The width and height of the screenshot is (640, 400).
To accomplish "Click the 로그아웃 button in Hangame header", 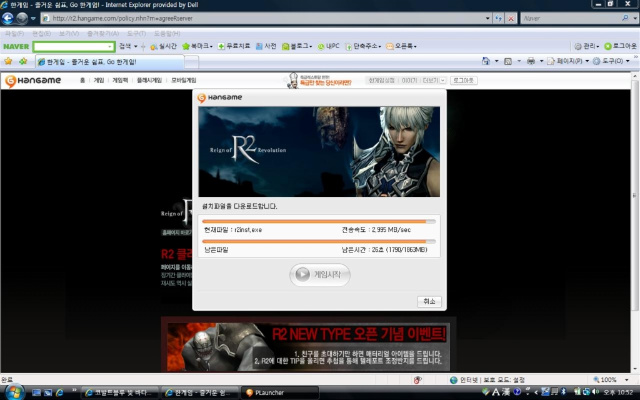I will click(x=464, y=80).
